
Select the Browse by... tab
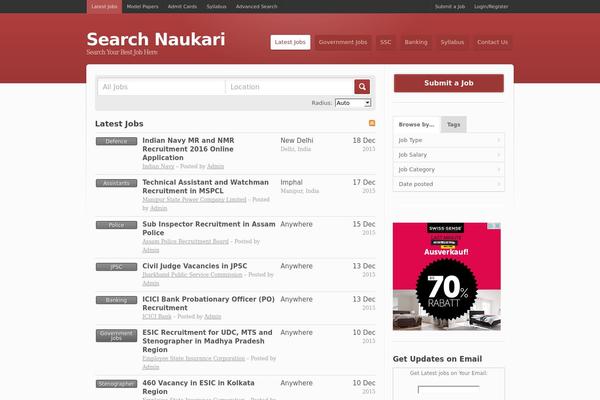pyautogui.click(x=416, y=124)
